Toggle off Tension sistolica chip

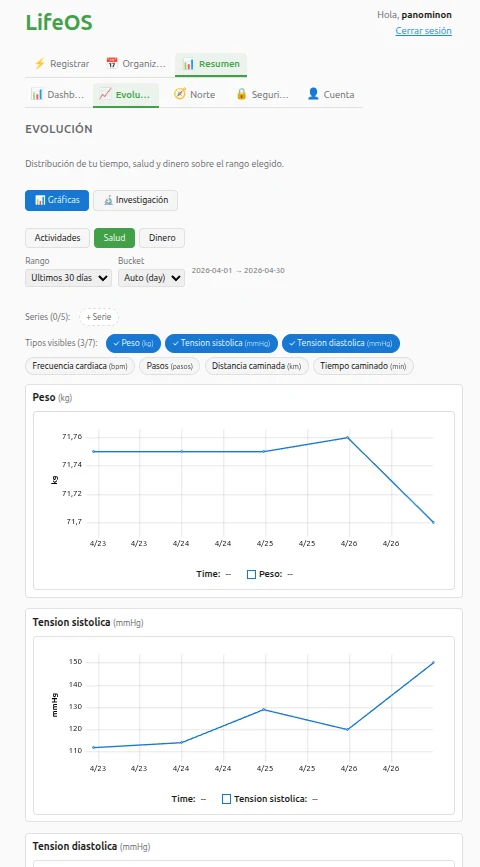pos(221,343)
